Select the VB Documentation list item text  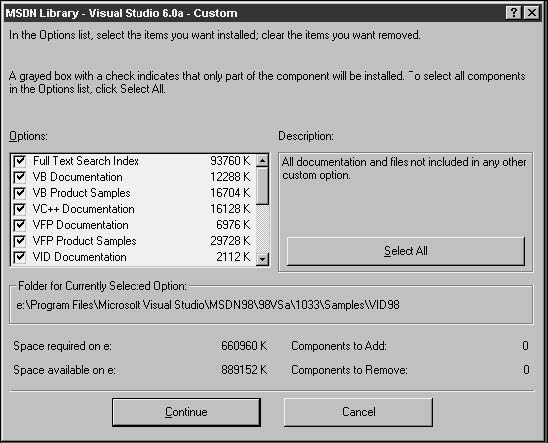pyautogui.click(x=78, y=177)
